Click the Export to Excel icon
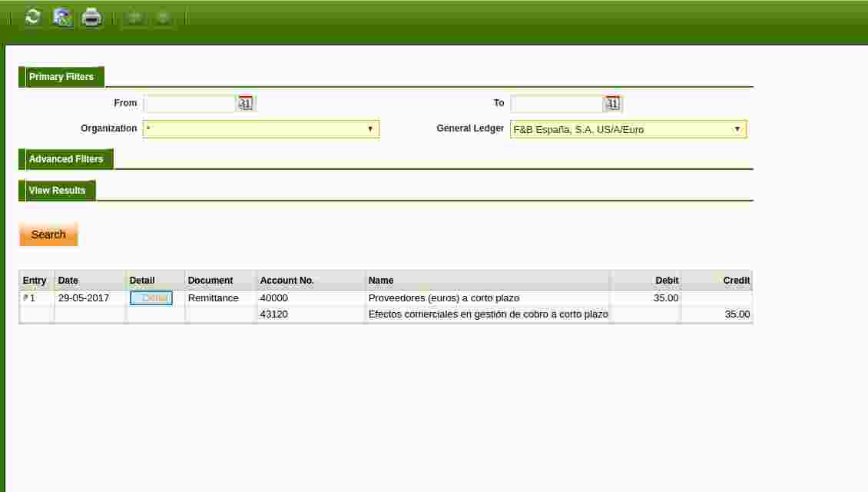This screenshot has height=492, width=868. pyautogui.click(x=62, y=17)
